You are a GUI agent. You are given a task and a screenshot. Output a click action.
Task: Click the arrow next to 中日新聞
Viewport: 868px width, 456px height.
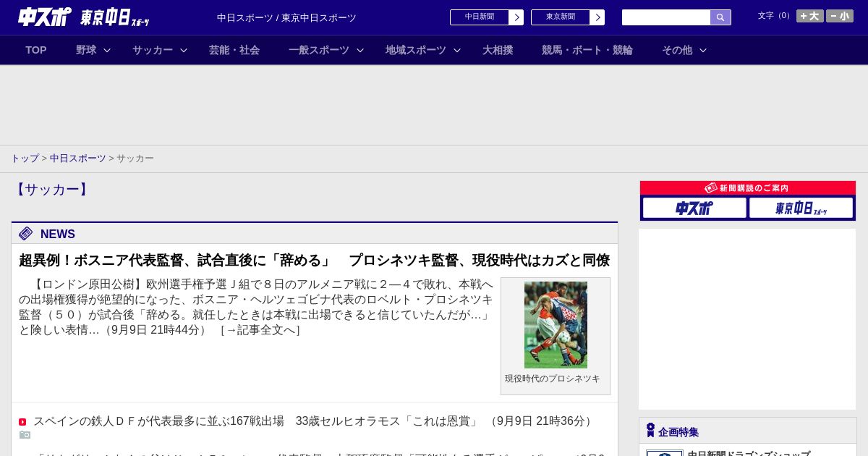click(x=516, y=17)
